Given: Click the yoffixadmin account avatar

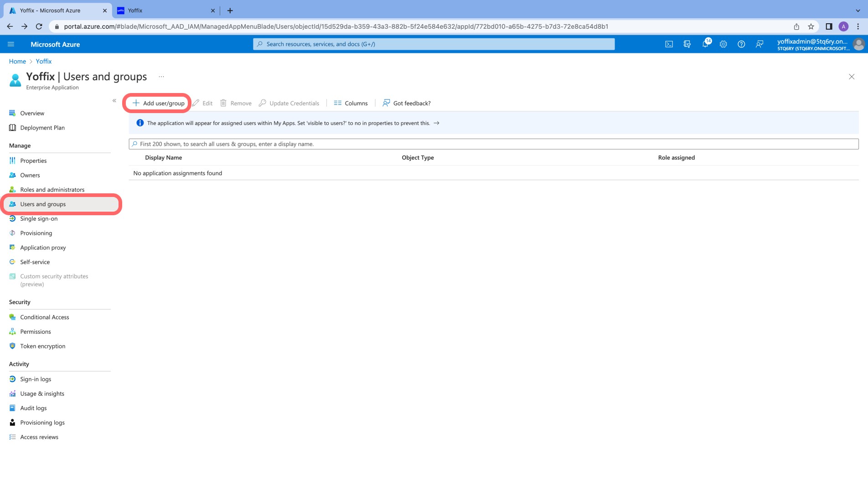Looking at the screenshot, I should [x=859, y=44].
